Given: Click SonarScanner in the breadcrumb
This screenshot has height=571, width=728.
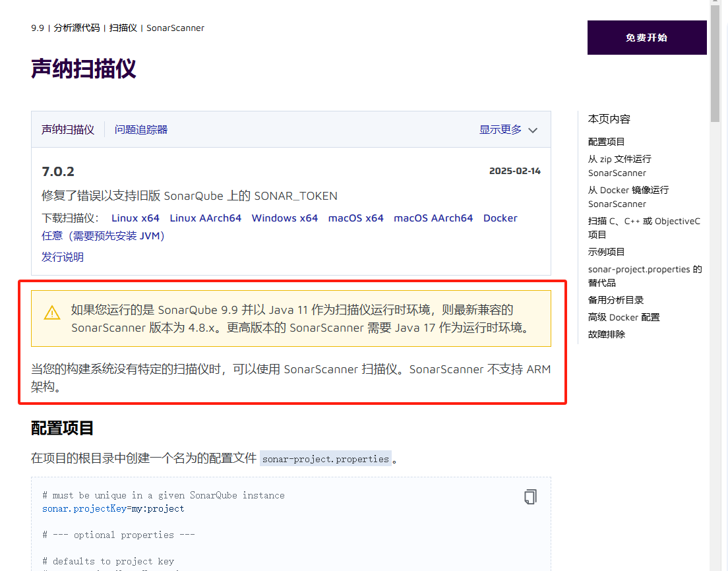Looking at the screenshot, I should (x=175, y=28).
